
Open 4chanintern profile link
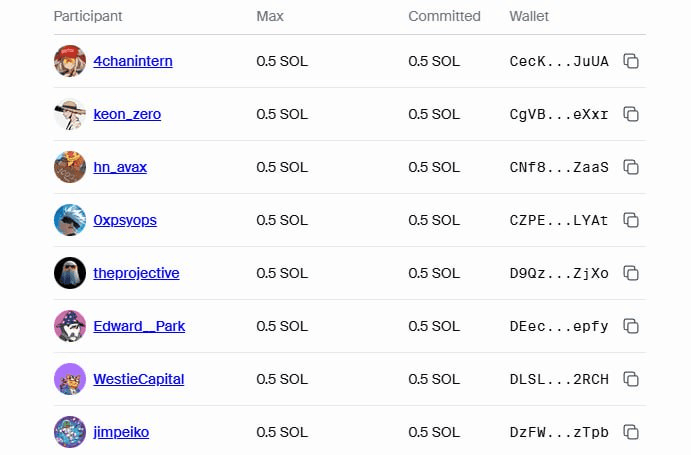pos(133,61)
